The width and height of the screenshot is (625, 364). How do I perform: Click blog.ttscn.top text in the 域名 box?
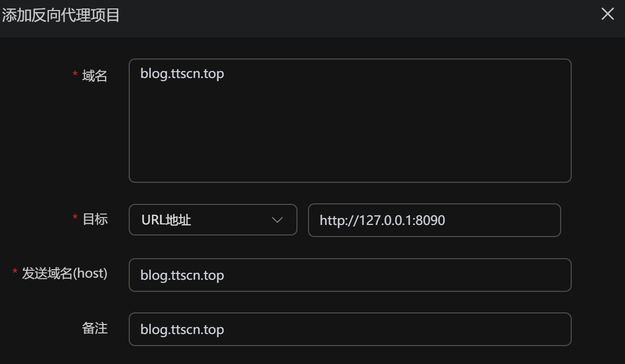click(x=182, y=73)
